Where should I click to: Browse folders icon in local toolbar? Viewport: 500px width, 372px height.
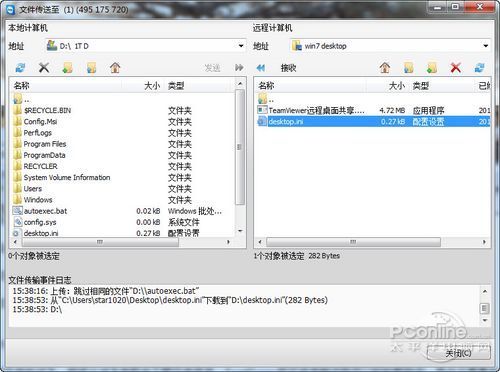[x=91, y=68]
